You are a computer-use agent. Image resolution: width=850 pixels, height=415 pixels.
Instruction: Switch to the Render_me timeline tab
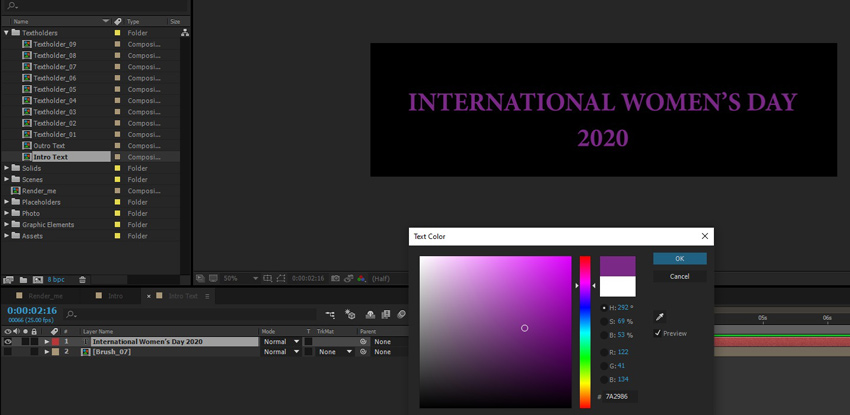tap(46, 296)
